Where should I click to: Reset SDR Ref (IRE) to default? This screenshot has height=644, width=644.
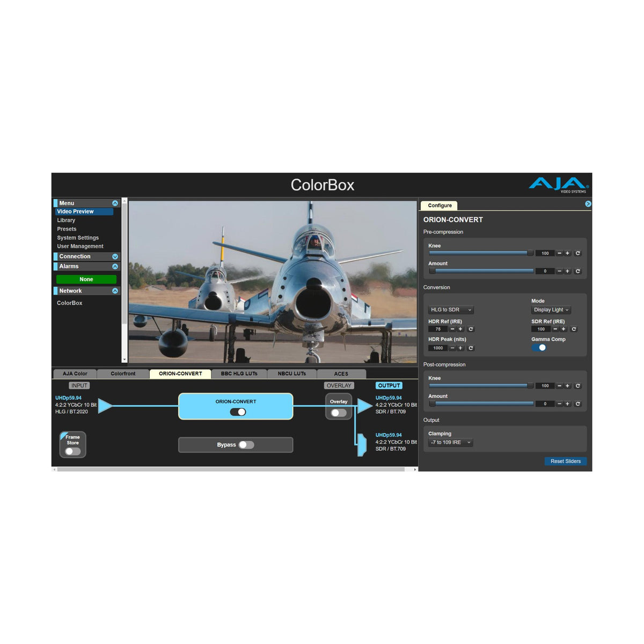[574, 330]
